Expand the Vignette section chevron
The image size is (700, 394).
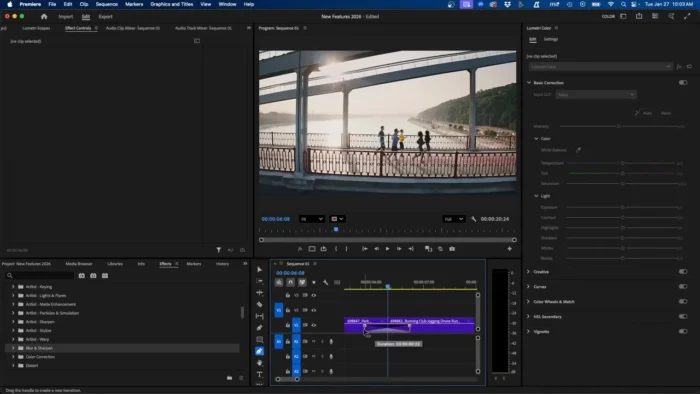pos(529,332)
